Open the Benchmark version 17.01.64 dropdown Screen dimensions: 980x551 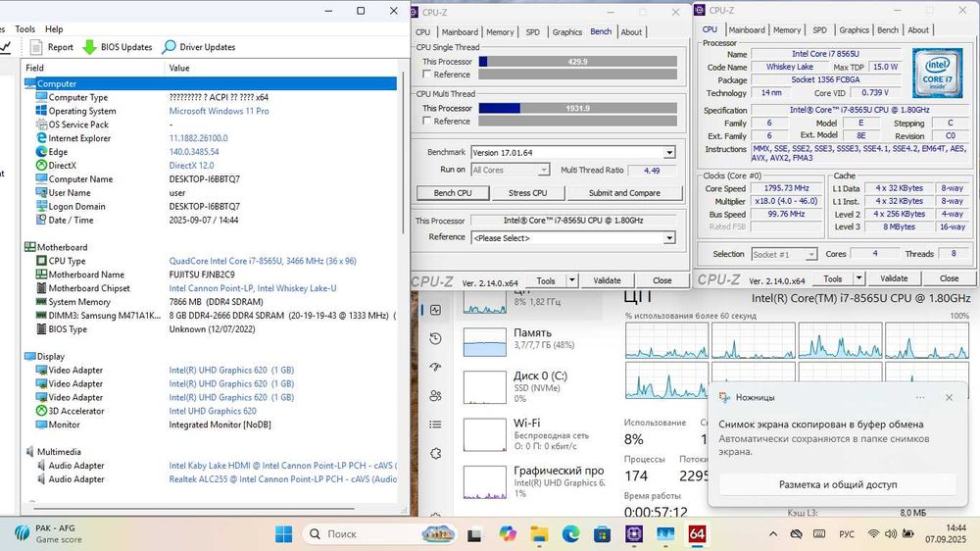click(573, 153)
